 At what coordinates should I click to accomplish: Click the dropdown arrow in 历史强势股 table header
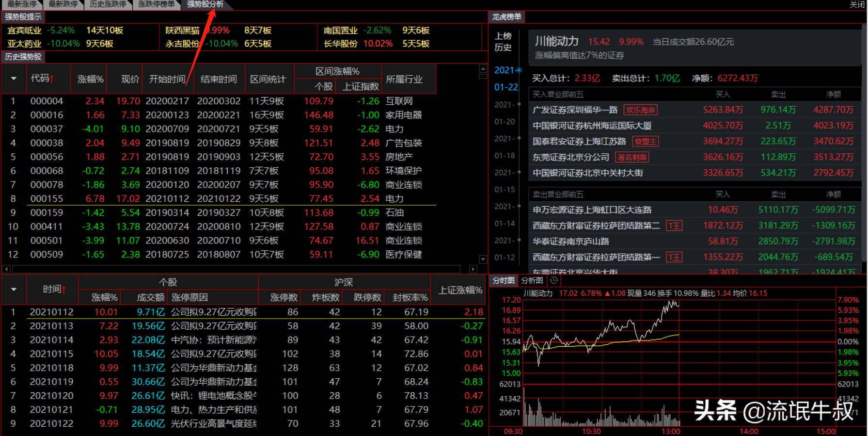click(x=14, y=79)
